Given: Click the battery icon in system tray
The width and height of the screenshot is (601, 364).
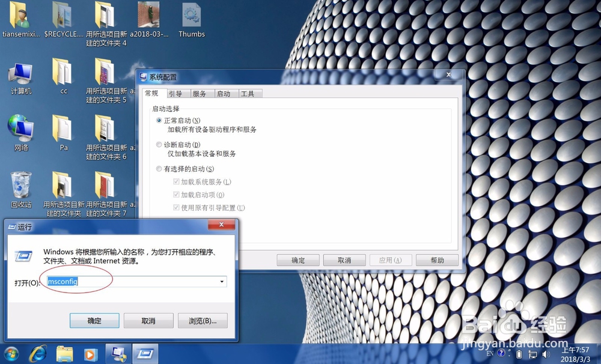Looking at the screenshot, I should (x=519, y=354).
